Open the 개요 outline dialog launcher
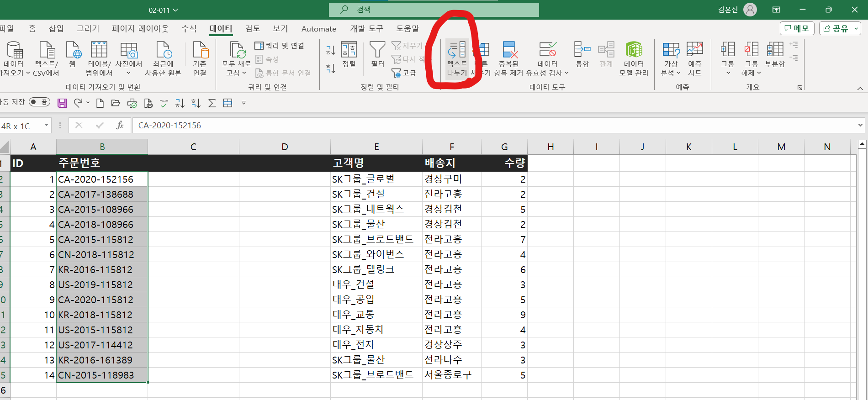This screenshot has height=400, width=868. click(x=800, y=88)
